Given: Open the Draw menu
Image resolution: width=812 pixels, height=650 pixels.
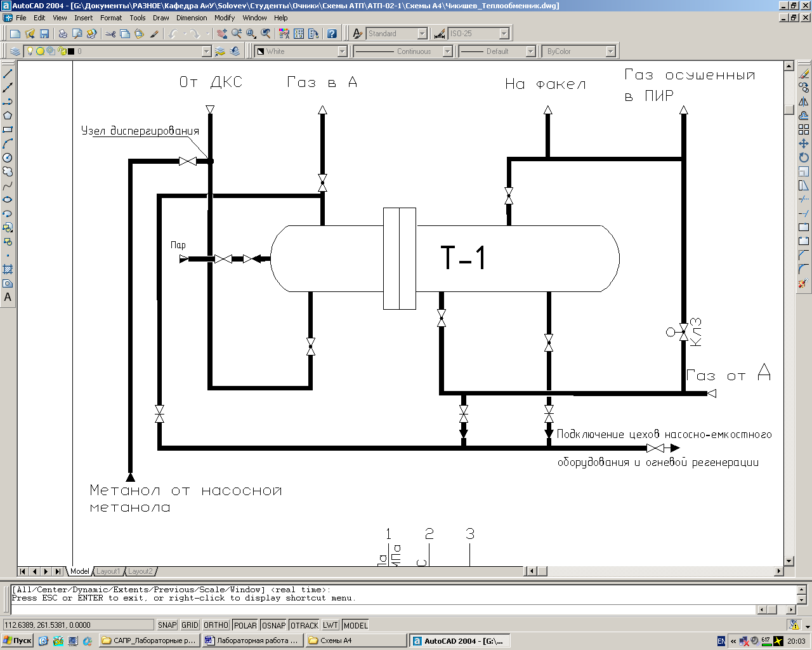Looking at the screenshot, I should (161, 18).
